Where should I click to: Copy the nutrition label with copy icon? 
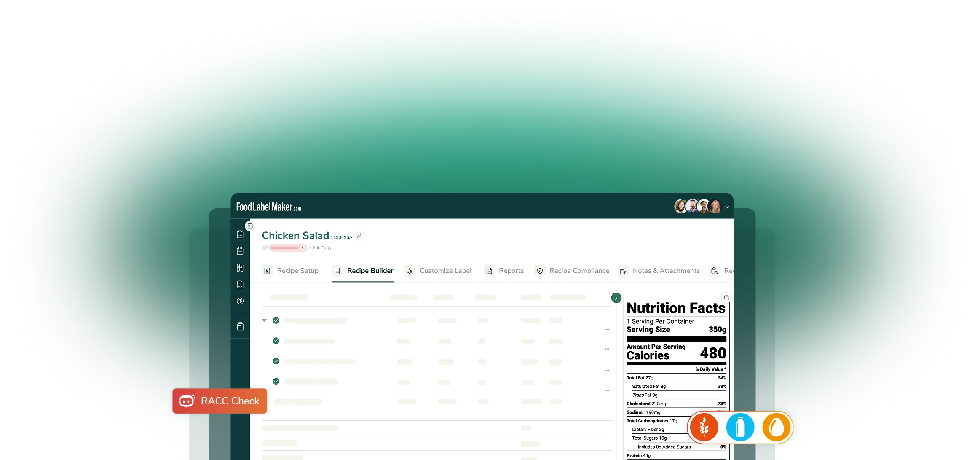pos(726,298)
